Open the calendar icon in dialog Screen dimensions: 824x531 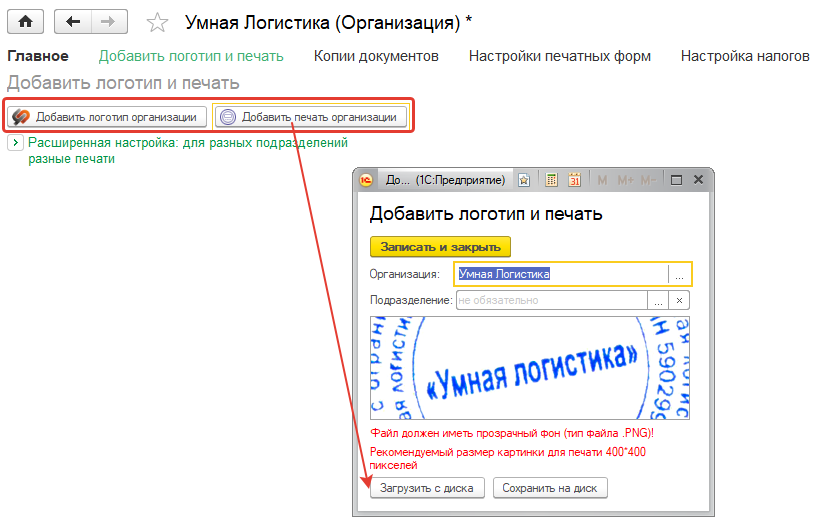point(574,180)
